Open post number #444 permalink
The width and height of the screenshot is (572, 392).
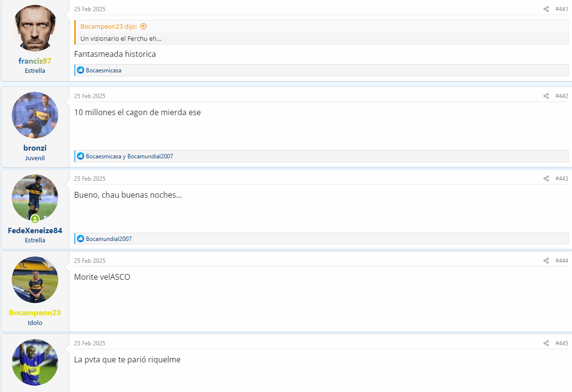pyautogui.click(x=562, y=260)
